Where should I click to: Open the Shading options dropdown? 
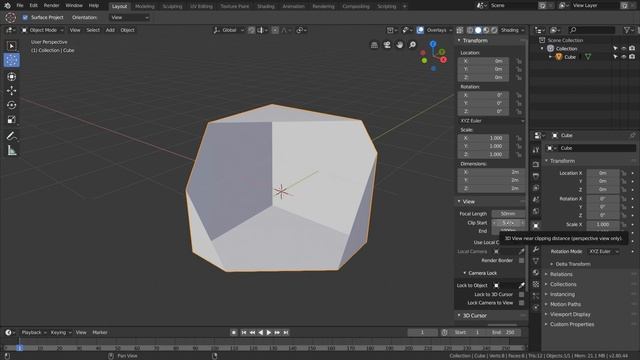coord(513,30)
